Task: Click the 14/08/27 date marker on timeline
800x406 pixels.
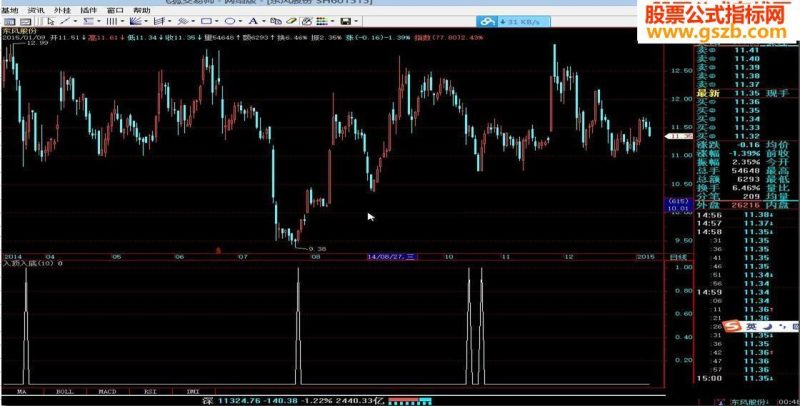Action: coord(392,257)
